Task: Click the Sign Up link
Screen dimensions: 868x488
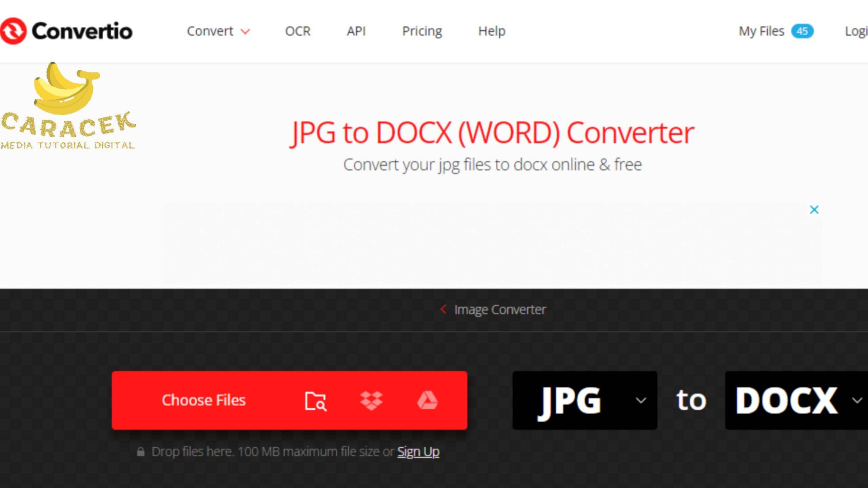Action: click(418, 452)
